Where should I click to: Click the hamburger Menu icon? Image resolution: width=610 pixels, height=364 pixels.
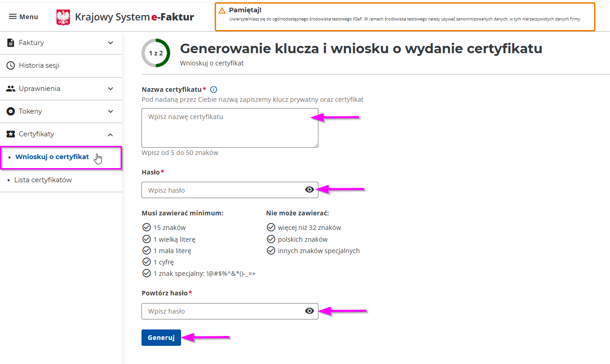click(x=13, y=17)
